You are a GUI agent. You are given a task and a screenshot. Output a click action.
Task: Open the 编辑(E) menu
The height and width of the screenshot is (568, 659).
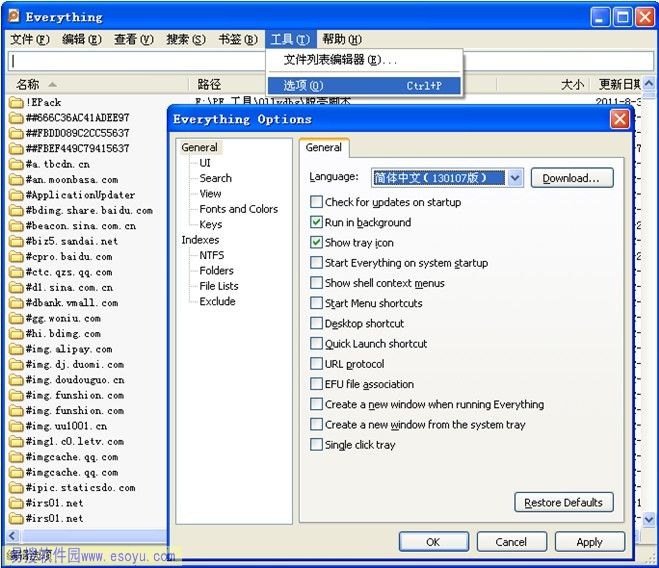coord(82,40)
